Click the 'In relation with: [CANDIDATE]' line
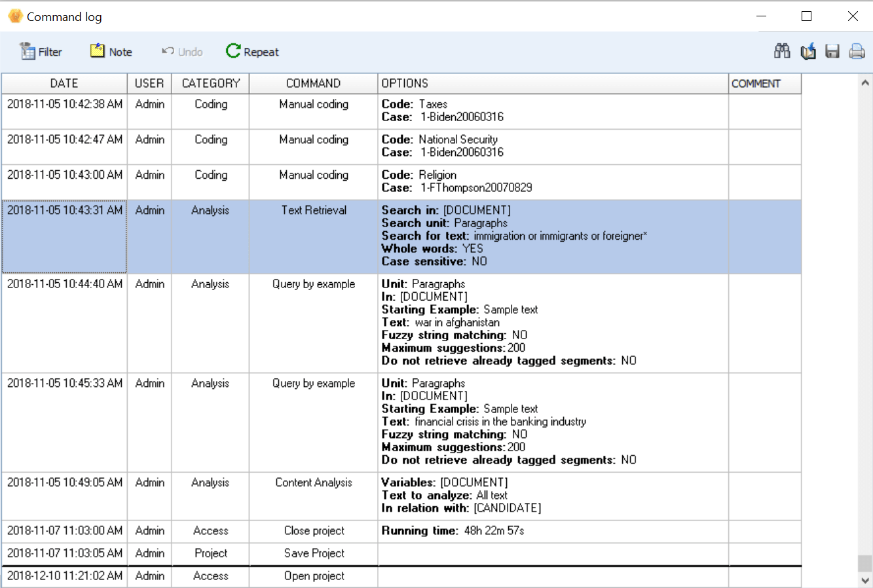This screenshot has height=588, width=873. (x=461, y=508)
